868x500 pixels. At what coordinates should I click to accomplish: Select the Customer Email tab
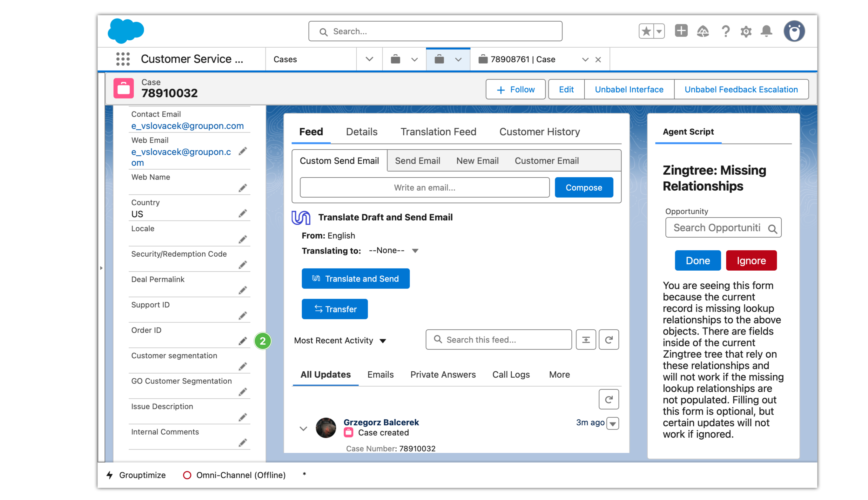[x=546, y=160]
